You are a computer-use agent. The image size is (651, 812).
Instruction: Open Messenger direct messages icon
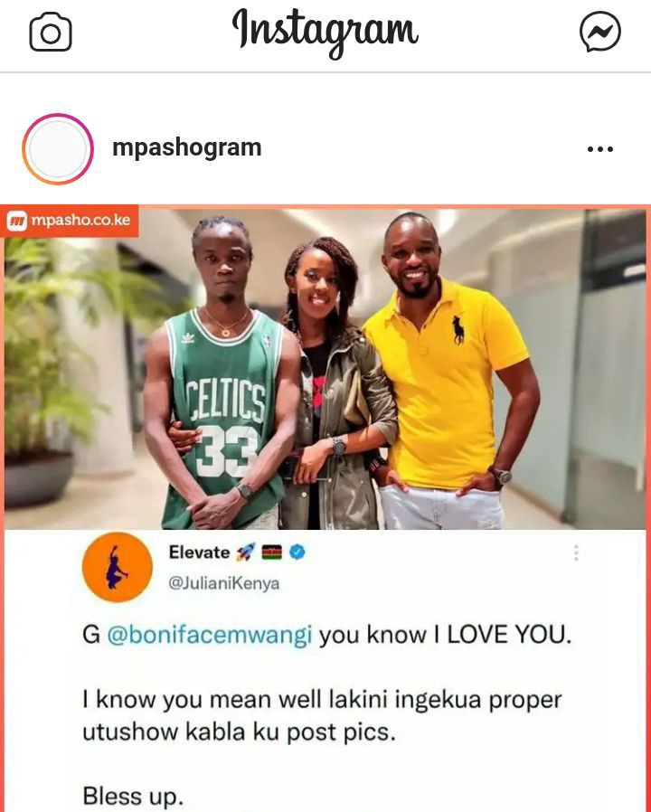point(599,32)
